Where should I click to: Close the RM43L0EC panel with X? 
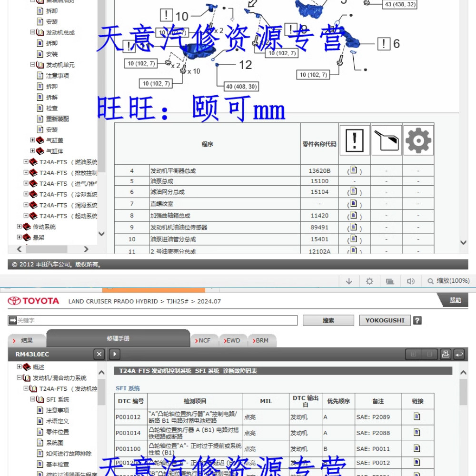[x=99, y=354]
